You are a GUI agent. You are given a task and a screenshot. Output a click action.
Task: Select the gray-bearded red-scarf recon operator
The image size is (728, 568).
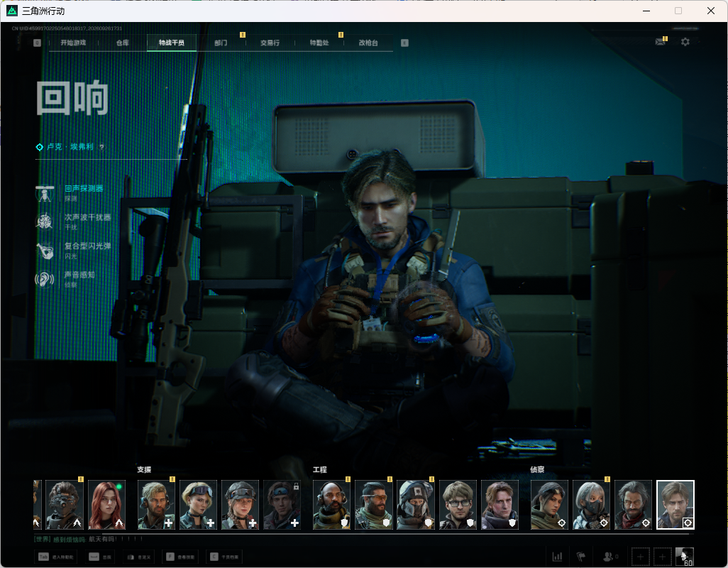pos(634,505)
